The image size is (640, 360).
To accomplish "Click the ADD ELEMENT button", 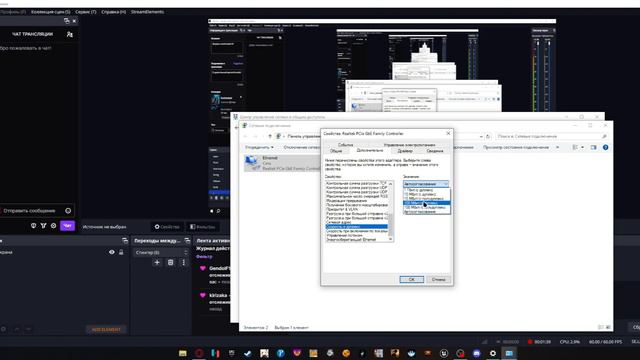I will (106, 329).
